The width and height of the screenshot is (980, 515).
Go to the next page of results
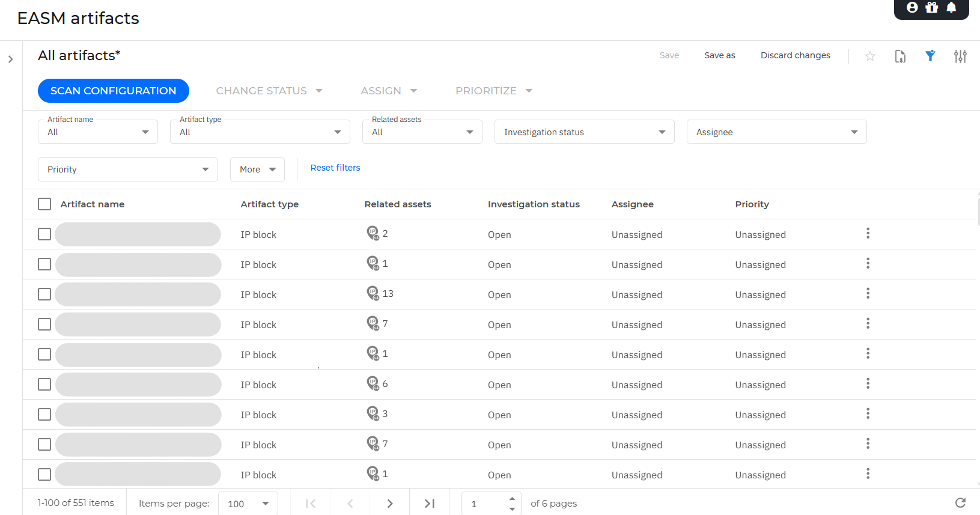pos(389,504)
